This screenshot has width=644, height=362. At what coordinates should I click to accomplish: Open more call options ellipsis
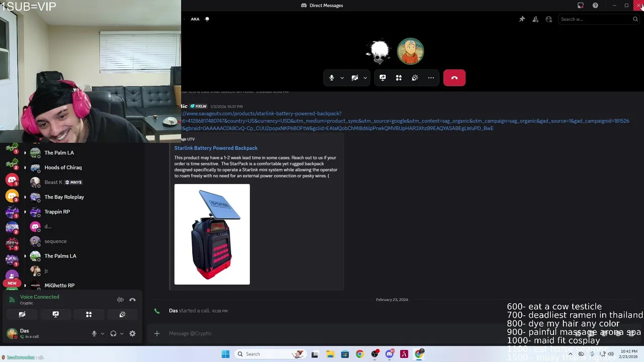click(x=431, y=78)
